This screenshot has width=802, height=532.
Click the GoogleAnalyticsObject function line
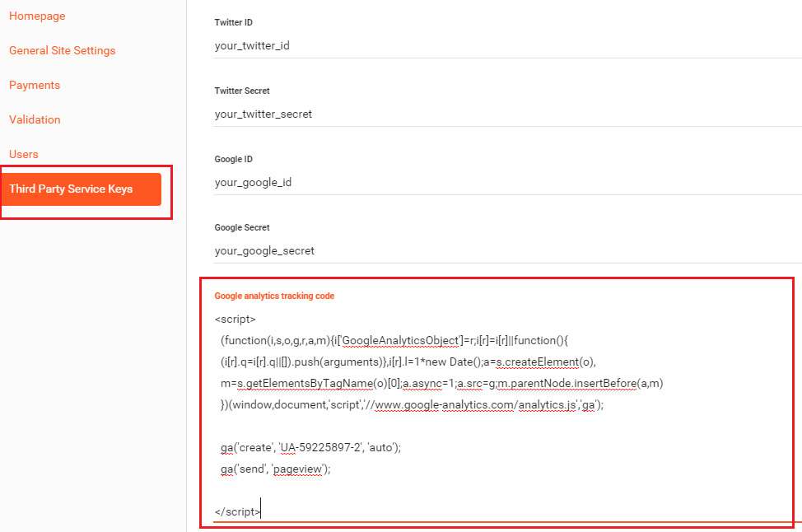click(394, 340)
